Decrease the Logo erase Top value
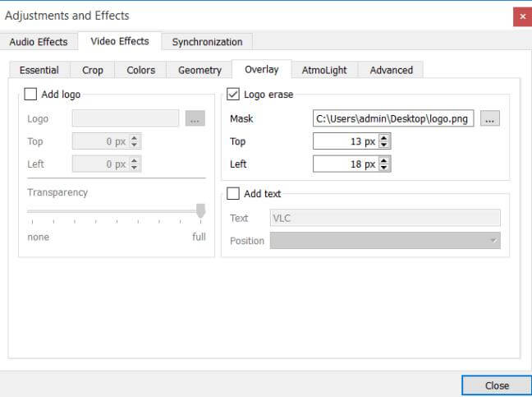 384,145
